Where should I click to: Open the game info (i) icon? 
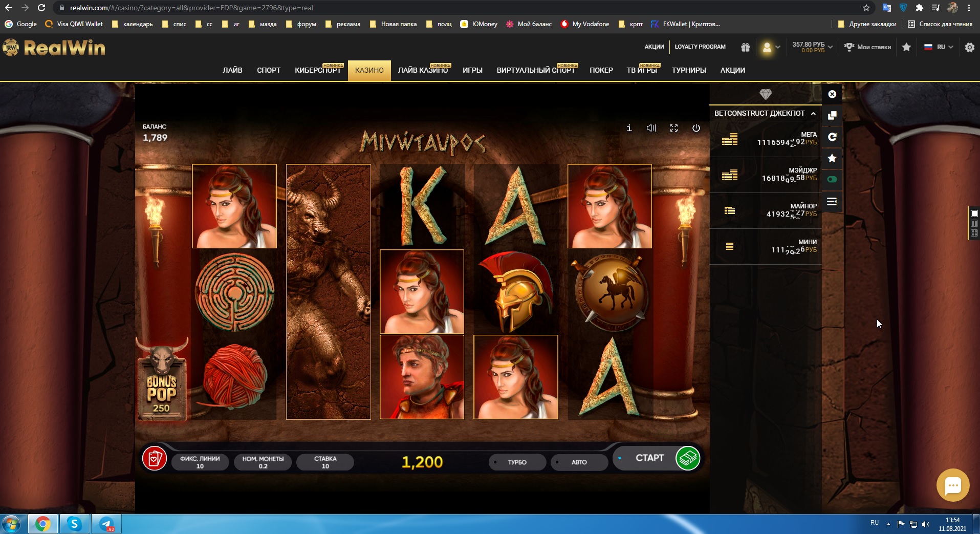coord(629,128)
